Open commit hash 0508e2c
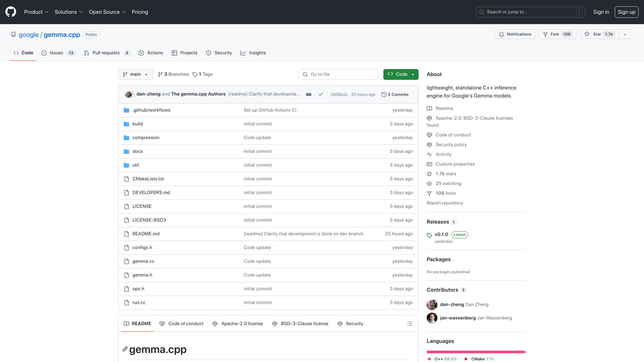The width and height of the screenshot is (644, 362). coord(339,95)
